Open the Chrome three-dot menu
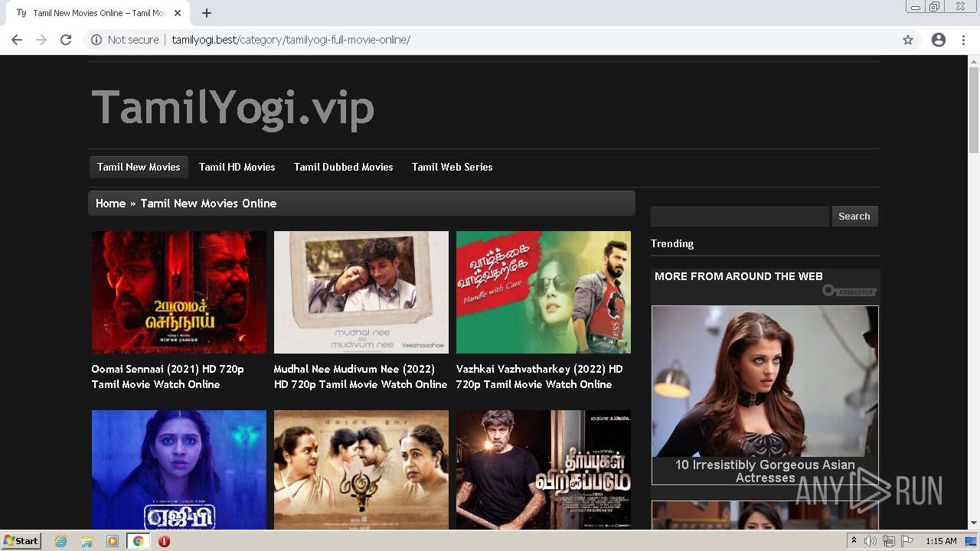This screenshot has width=980, height=551. click(963, 40)
